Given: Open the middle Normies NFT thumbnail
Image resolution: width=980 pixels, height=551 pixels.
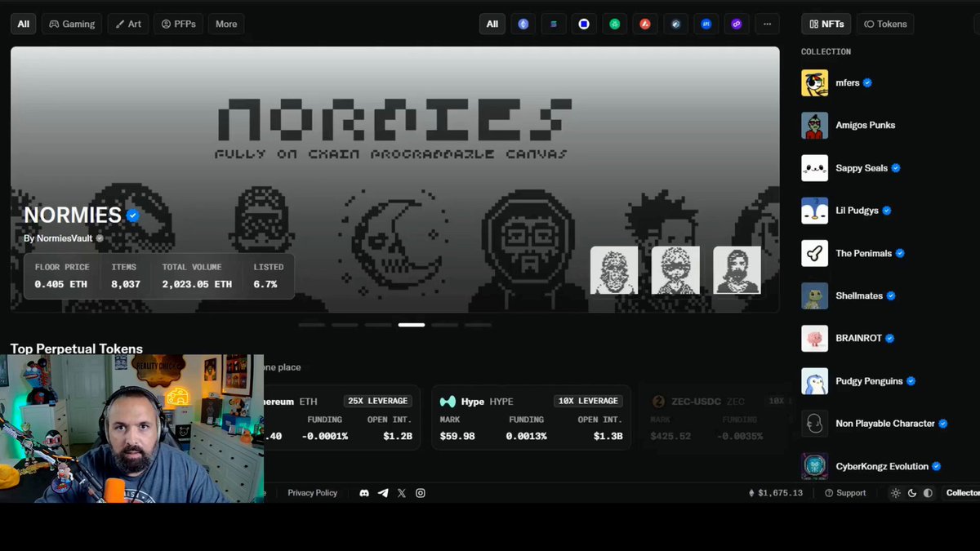Looking at the screenshot, I should (x=675, y=270).
